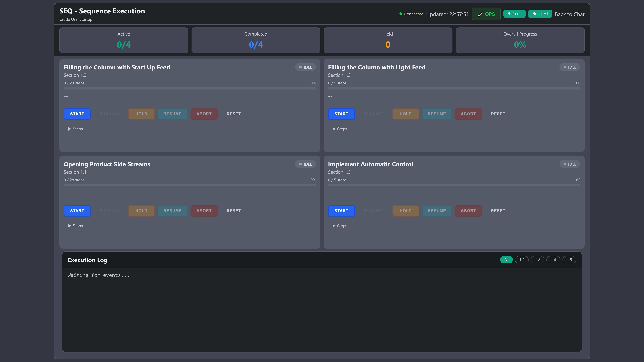Resume the Section 1.3 Light Feed sequence

(437, 114)
